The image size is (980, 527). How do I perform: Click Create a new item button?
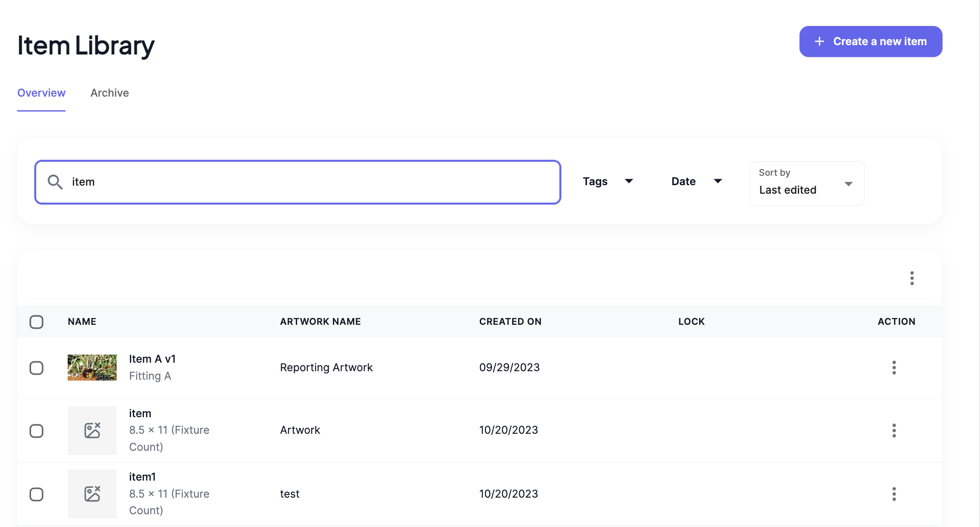pyautogui.click(x=871, y=41)
